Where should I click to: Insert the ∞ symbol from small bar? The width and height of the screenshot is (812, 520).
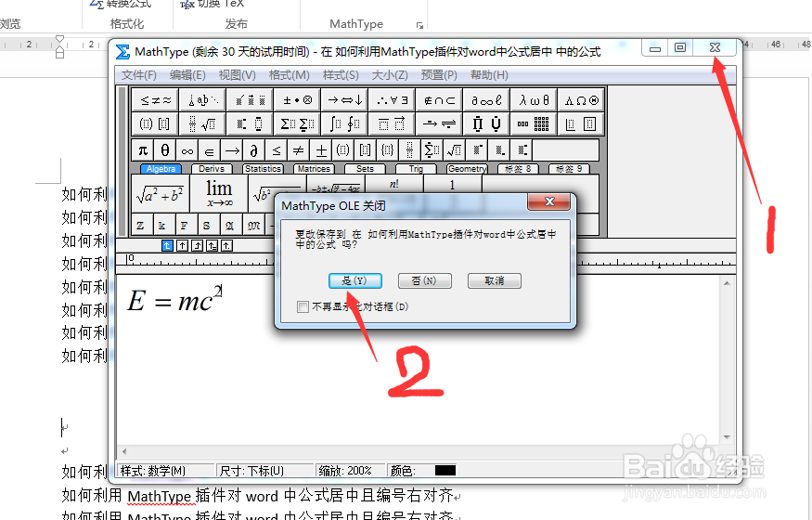coord(187,150)
